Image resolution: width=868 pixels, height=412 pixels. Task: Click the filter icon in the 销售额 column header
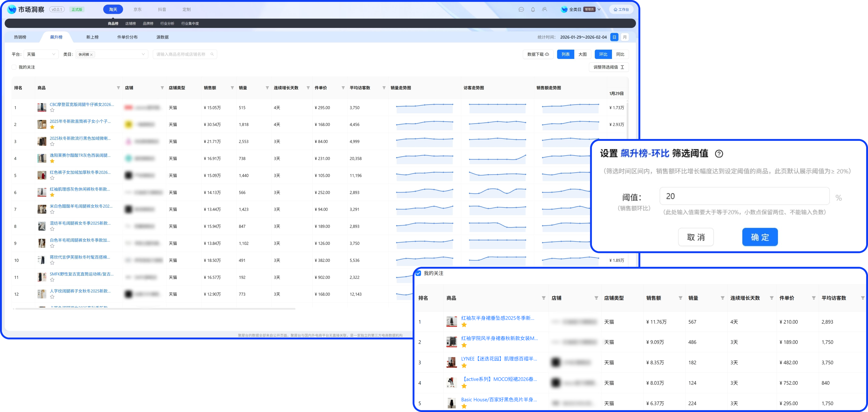(232, 88)
